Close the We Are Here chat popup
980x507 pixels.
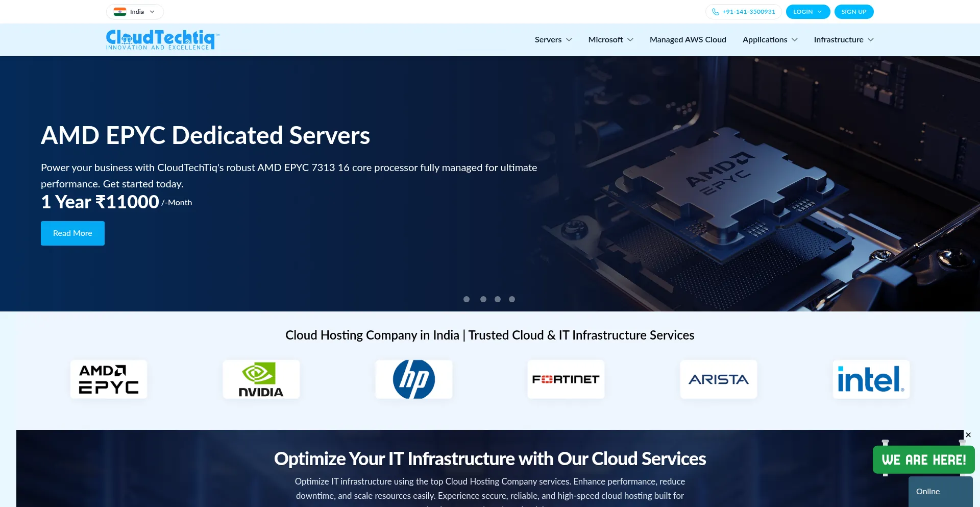(968, 435)
